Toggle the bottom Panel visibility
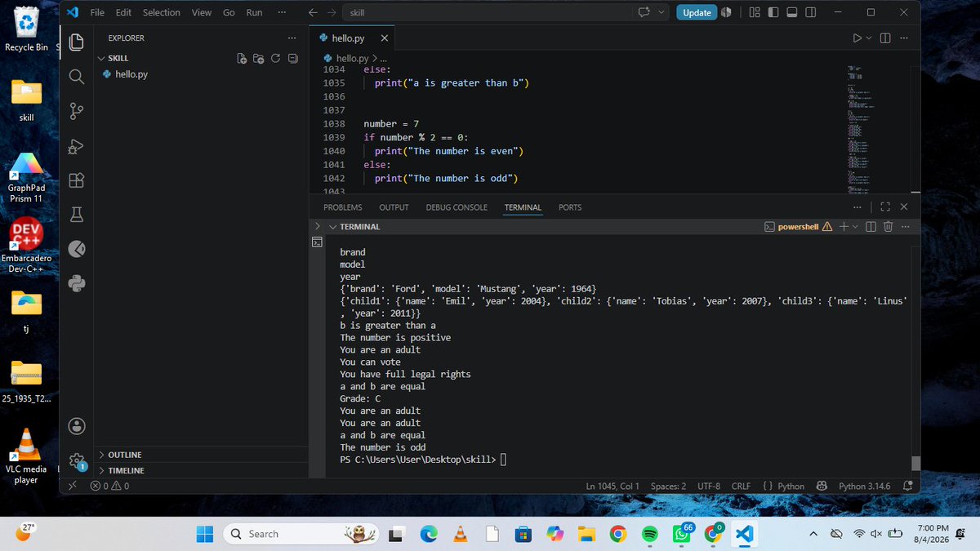 click(x=791, y=12)
